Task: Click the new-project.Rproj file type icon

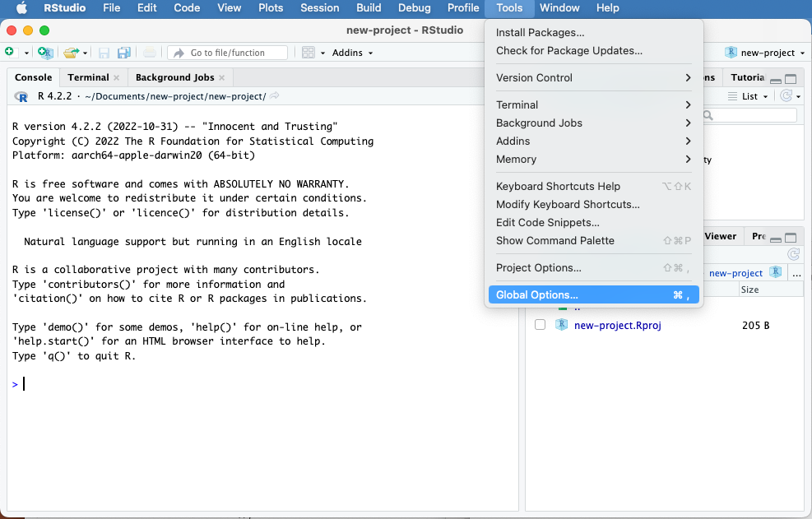Action: (561, 325)
